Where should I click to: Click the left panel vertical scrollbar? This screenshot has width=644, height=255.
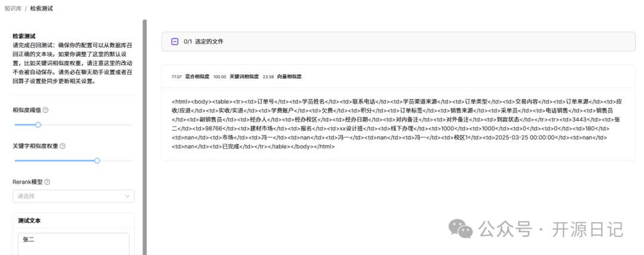[144, 137]
